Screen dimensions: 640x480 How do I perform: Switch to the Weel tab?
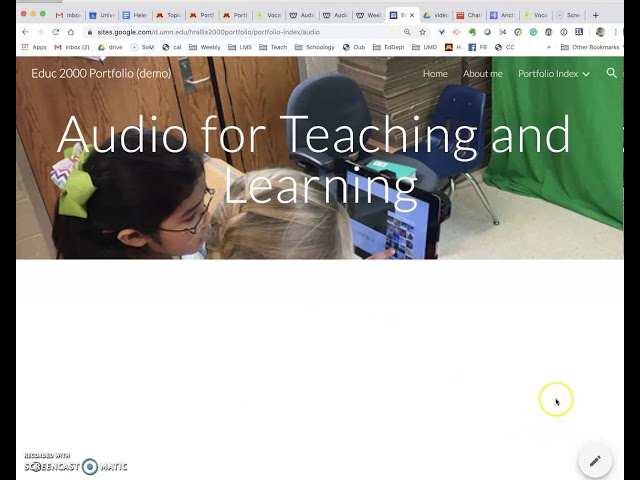point(369,15)
